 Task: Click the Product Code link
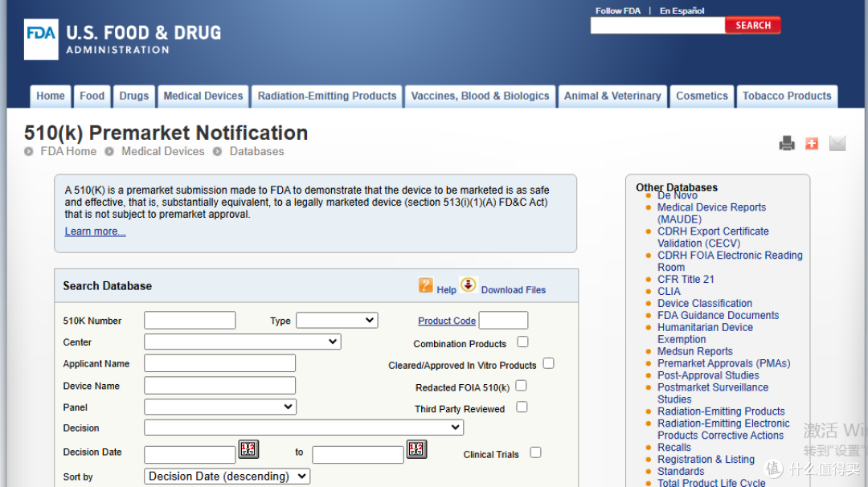447,321
